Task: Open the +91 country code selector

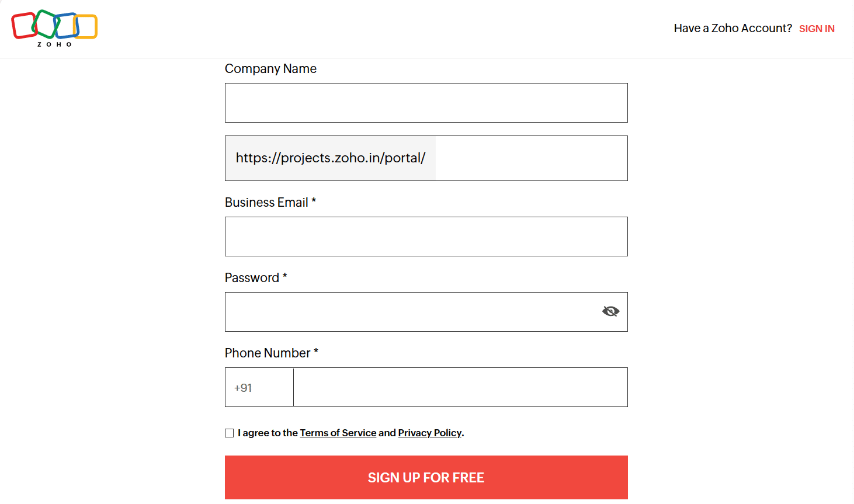Action: (259, 387)
